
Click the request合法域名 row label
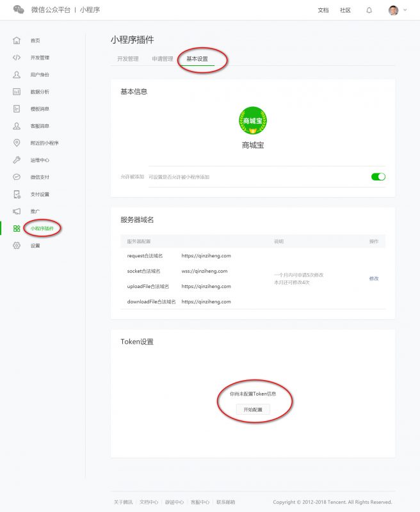(145, 255)
